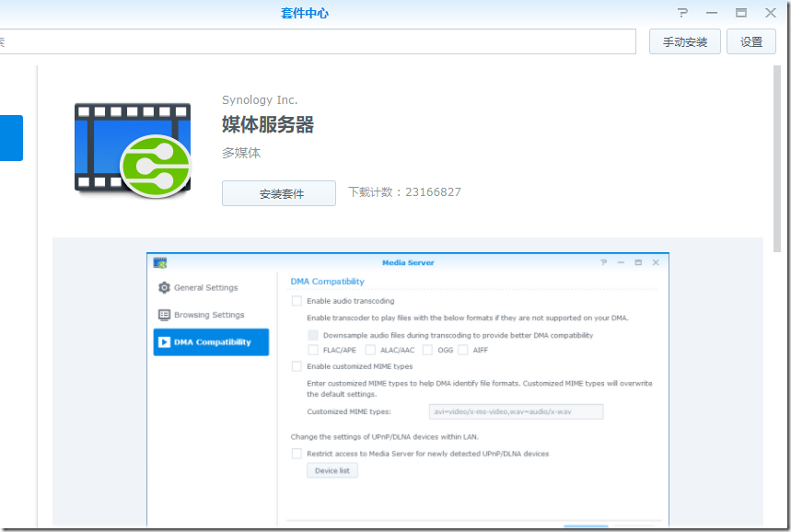
Task: Check the OGG format checkbox
Action: (428, 350)
